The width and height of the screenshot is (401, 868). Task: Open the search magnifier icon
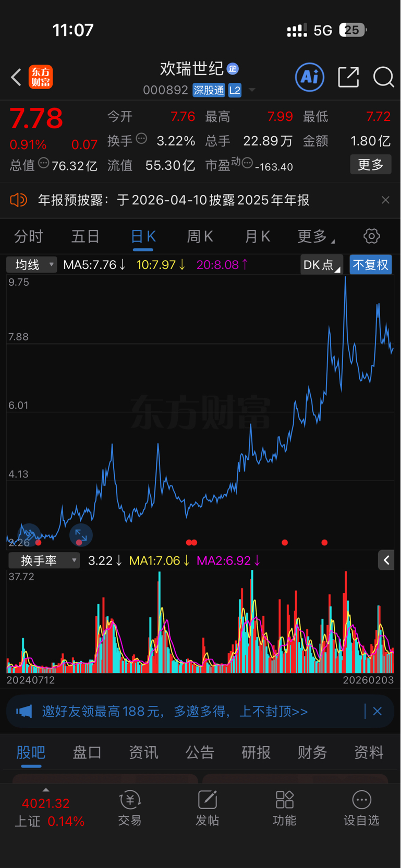pyautogui.click(x=384, y=77)
